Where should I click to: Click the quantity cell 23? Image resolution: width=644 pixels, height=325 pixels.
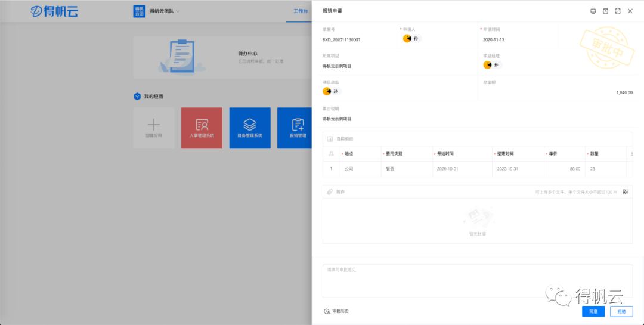coord(606,169)
